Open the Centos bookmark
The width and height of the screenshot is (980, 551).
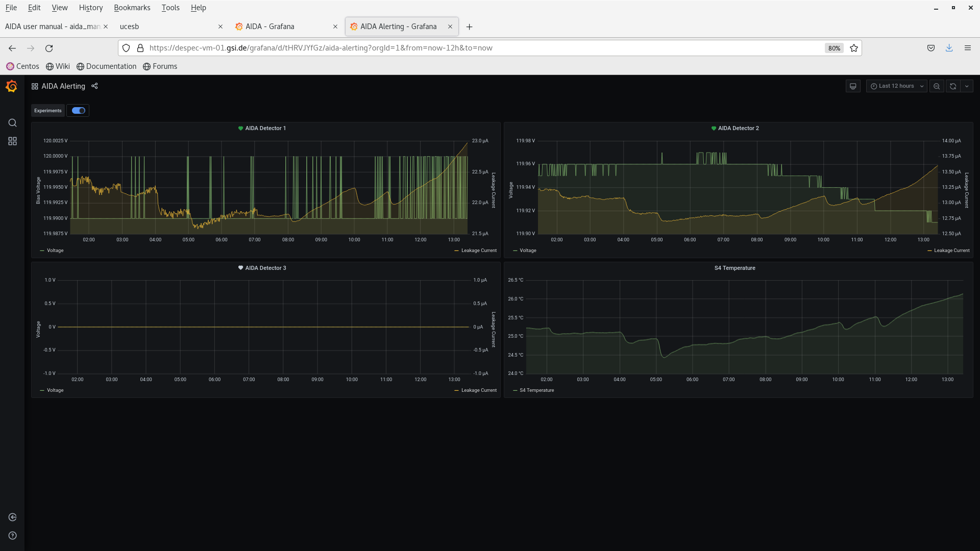[22, 66]
